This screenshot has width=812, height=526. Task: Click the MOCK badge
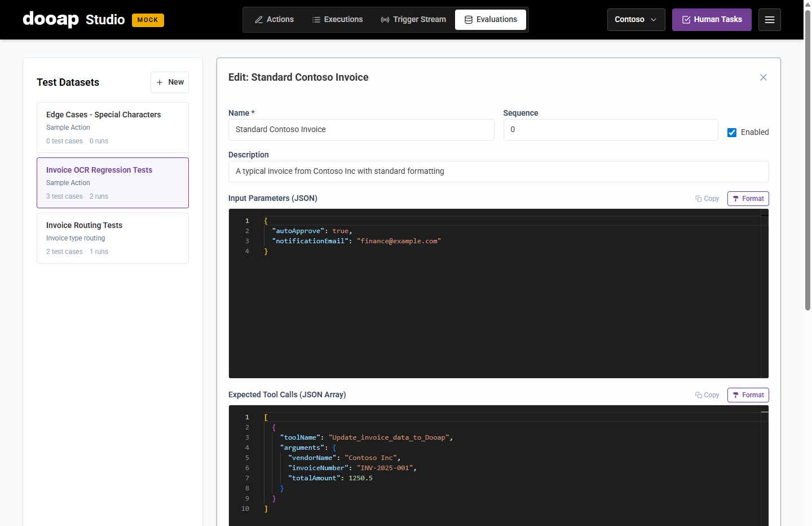pyautogui.click(x=148, y=20)
